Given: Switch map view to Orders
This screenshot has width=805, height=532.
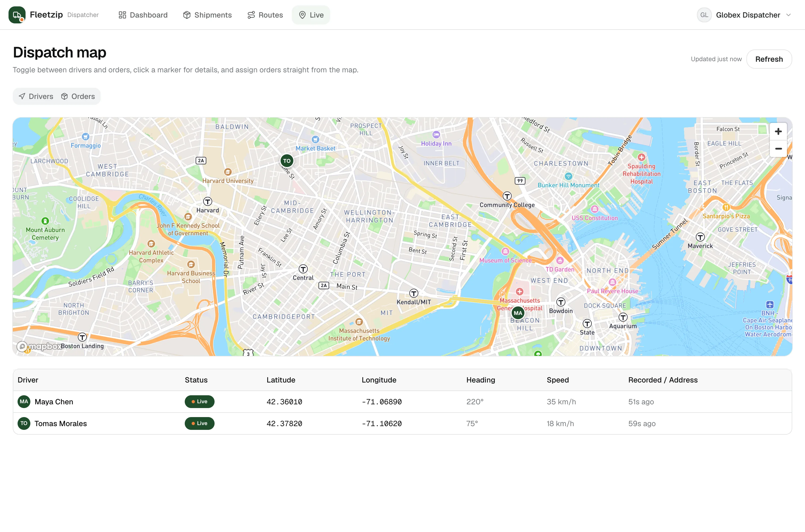Looking at the screenshot, I should pos(78,96).
